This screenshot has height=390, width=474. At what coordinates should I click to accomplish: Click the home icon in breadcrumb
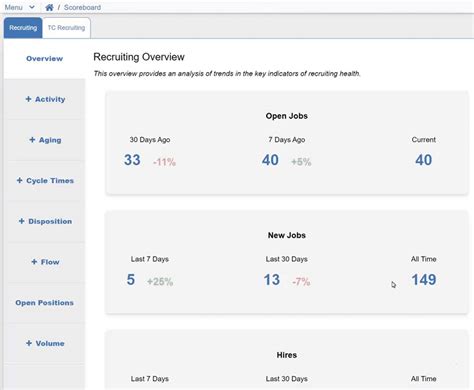[49, 7]
